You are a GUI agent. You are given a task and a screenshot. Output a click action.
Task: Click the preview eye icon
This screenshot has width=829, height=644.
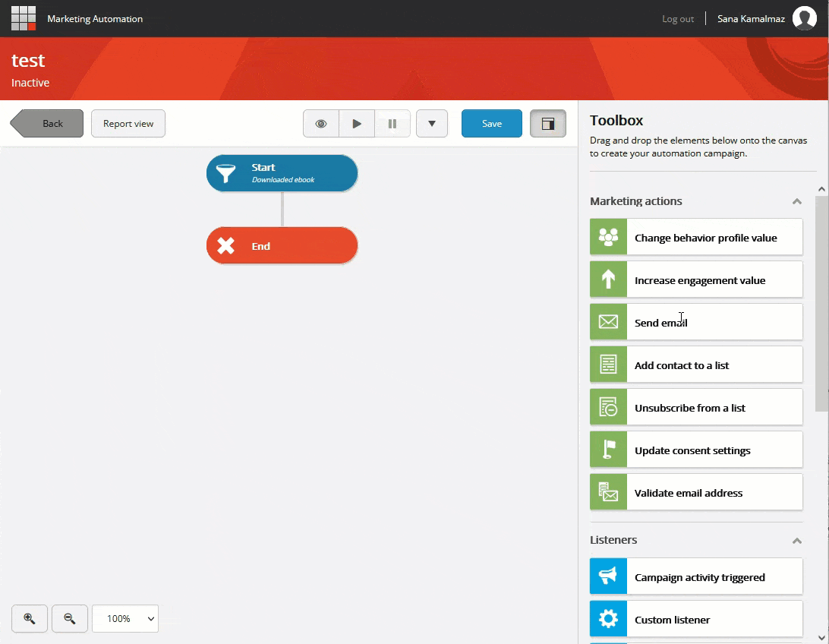(321, 124)
